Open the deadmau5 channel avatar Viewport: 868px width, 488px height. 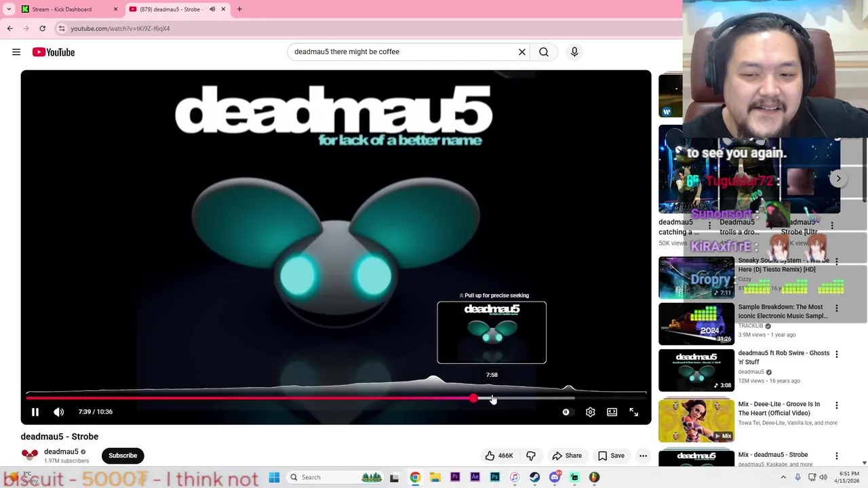coord(29,455)
